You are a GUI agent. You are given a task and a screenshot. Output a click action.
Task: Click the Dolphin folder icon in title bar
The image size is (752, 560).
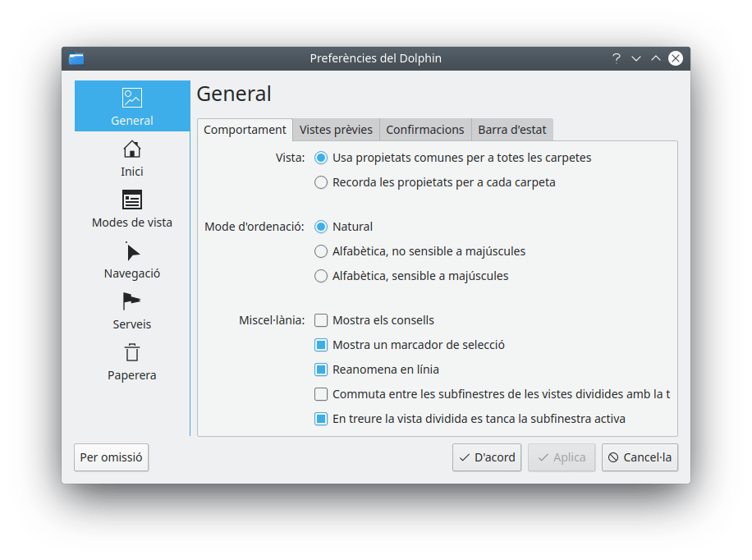point(76,58)
